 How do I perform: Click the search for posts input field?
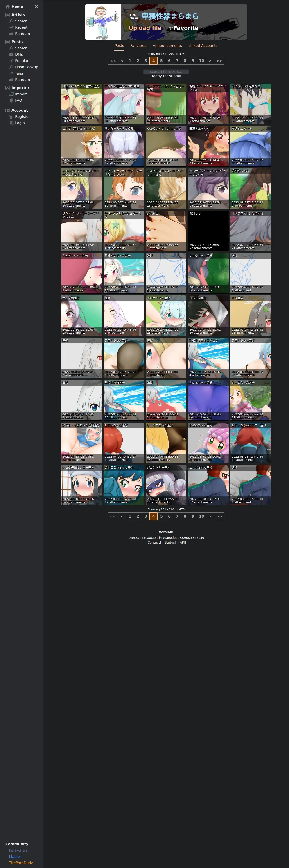point(166,72)
